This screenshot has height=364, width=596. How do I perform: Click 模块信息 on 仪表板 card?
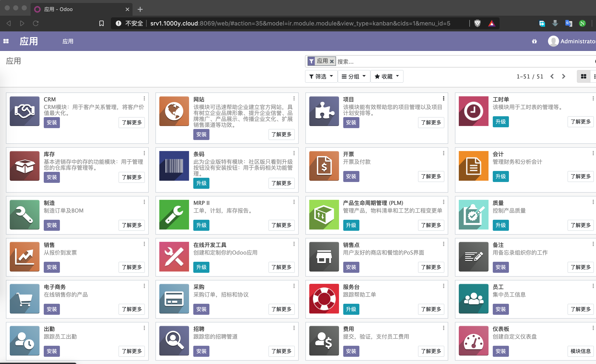[x=580, y=351]
